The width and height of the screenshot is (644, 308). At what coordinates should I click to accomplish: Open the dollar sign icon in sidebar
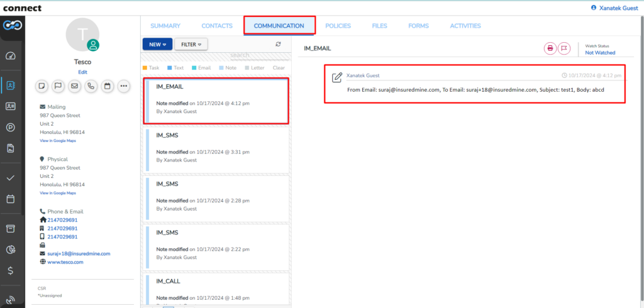click(x=11, y=271)
